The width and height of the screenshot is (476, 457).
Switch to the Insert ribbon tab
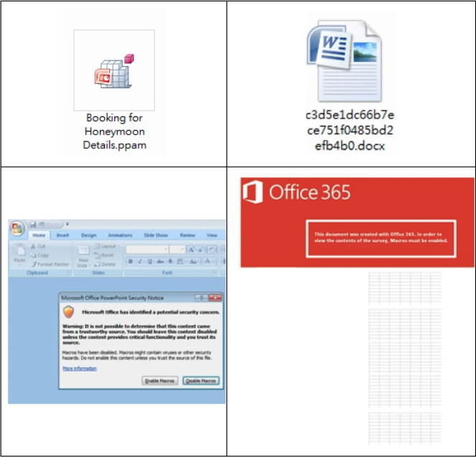tap(63, 235)
